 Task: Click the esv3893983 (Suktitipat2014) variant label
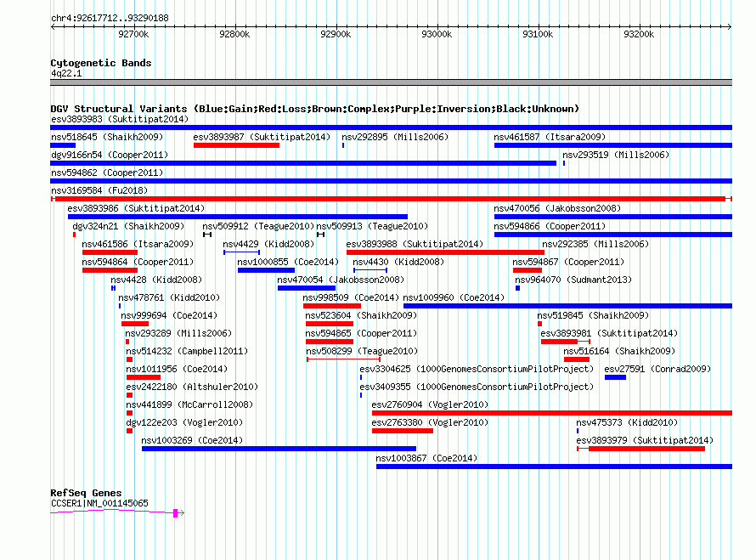120,119
